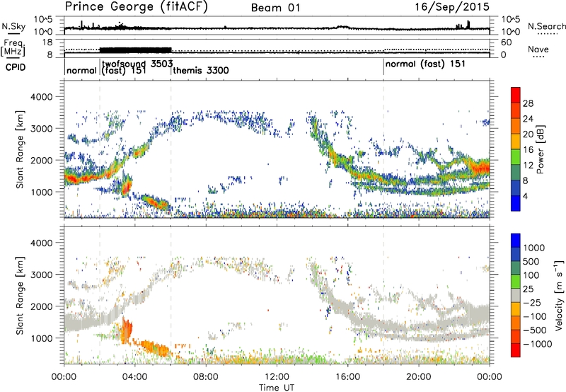Click the '20:00' time axis tick

pos(419,377)
